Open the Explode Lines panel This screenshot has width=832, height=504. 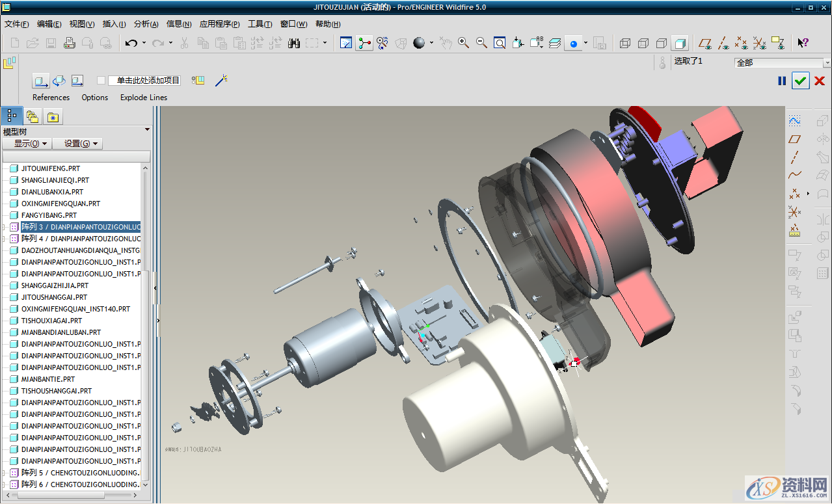click(144, 98)
